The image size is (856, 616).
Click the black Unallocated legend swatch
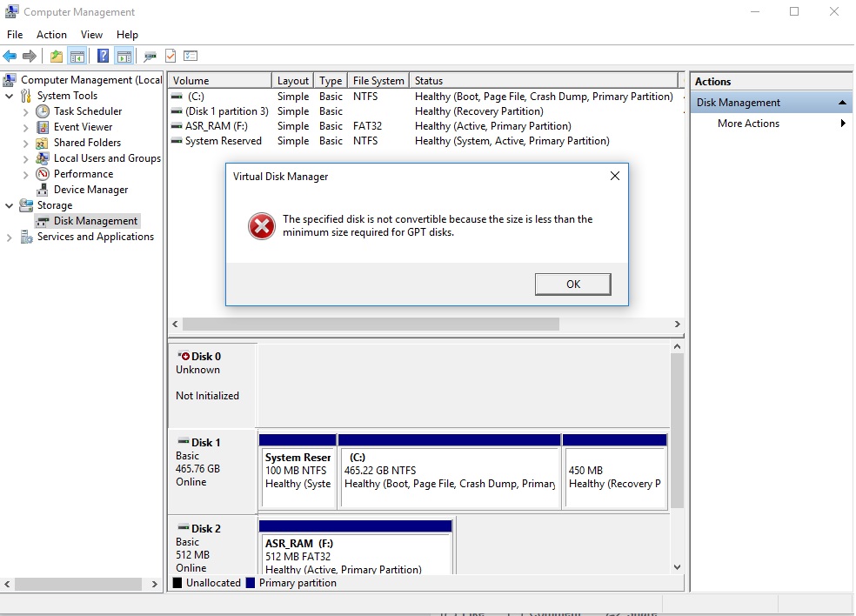pyautogui.click(x=177, y=583)
